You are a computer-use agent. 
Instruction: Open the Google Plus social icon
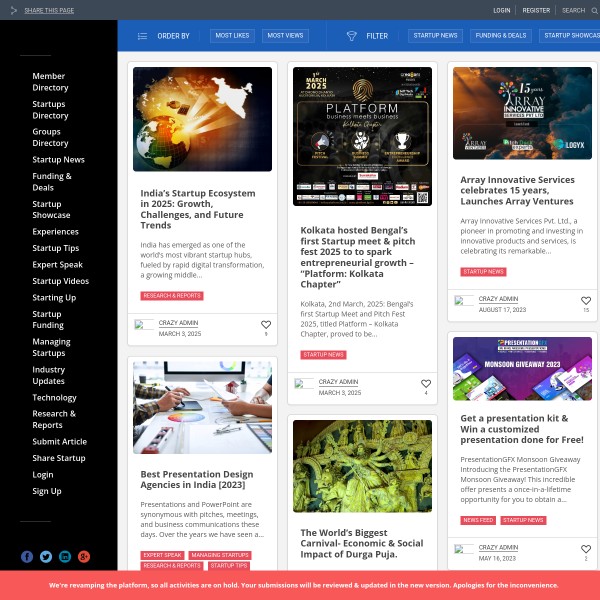[84, 556]
